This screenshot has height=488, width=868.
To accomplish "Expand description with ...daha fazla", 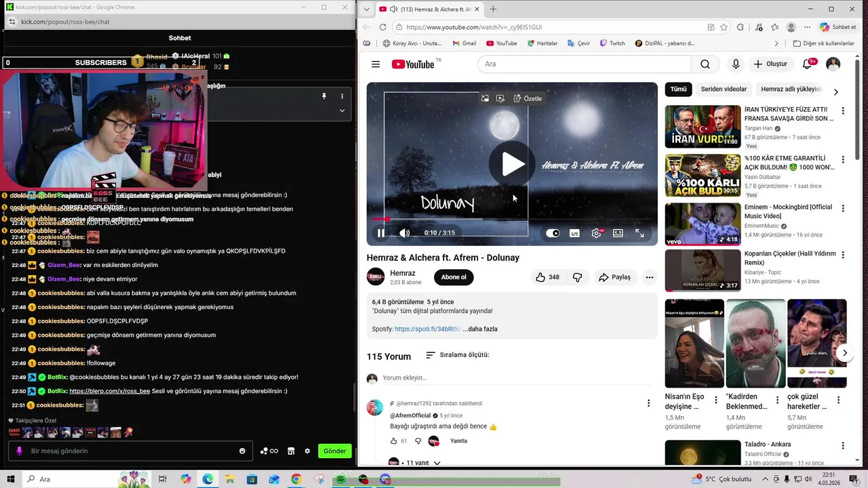I will pyautogui.click(x=480, y=329).
